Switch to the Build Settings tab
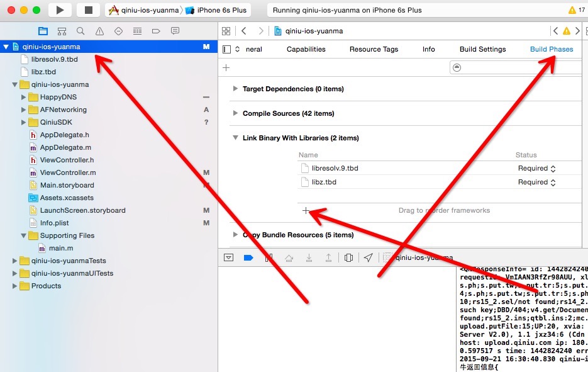The height and width of the screenshot is (372, 588). pos(482,49)
